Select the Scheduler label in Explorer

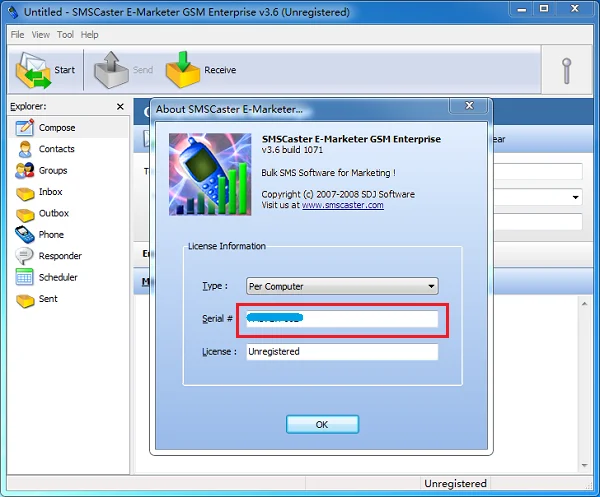tap(58, 277)
